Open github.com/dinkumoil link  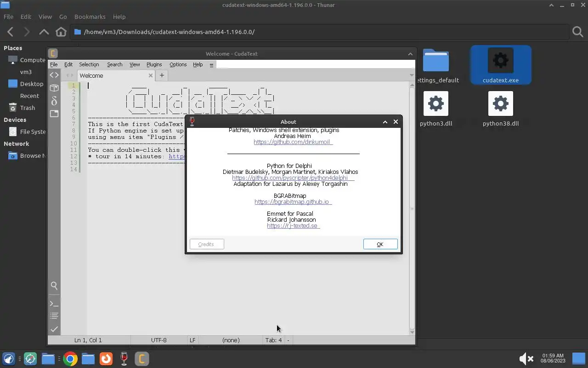pyautogui.click(x=293, y=142)
